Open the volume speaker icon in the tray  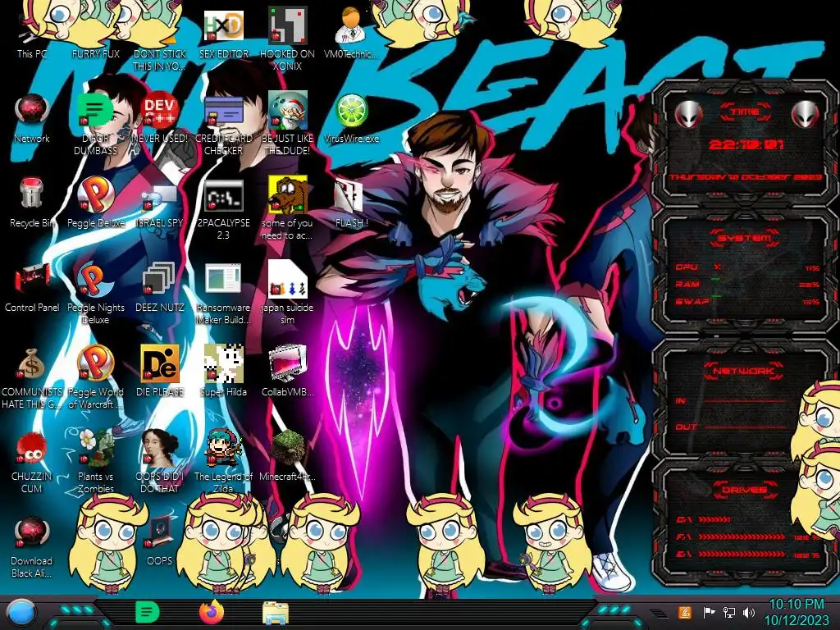(749, 612)
